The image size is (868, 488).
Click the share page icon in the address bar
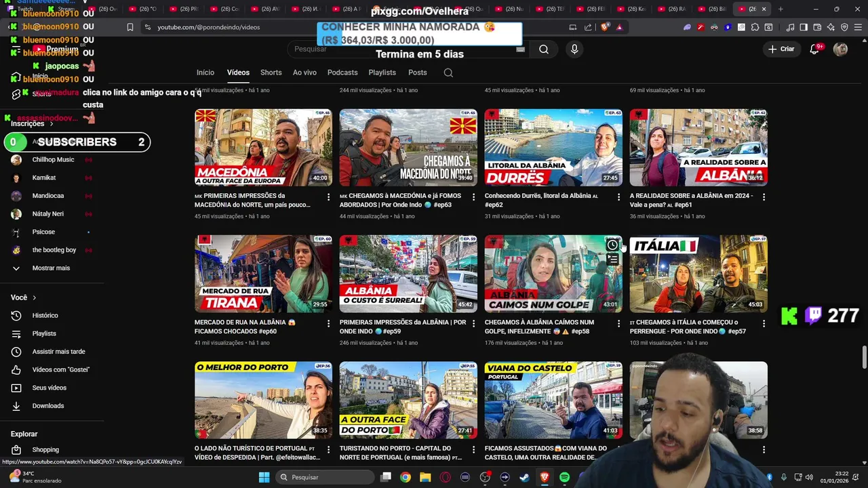[588, 27]
